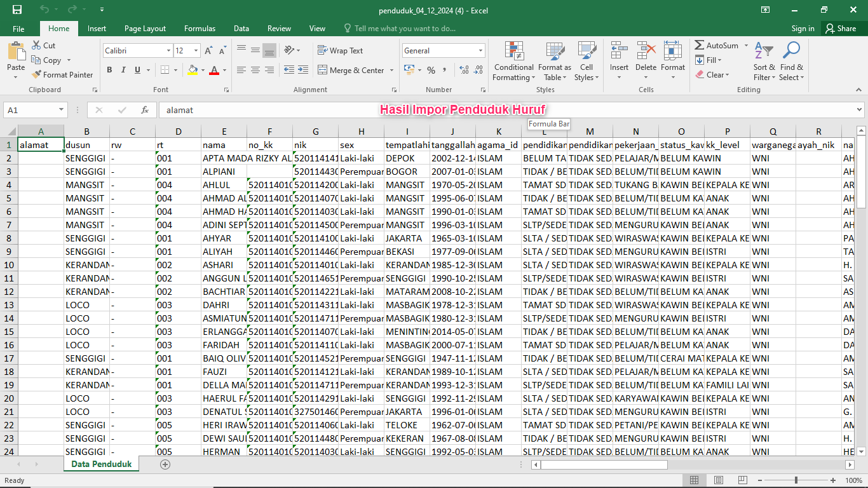Switch to the Insert tab
The image size is (868, 488).
[97, 29]
